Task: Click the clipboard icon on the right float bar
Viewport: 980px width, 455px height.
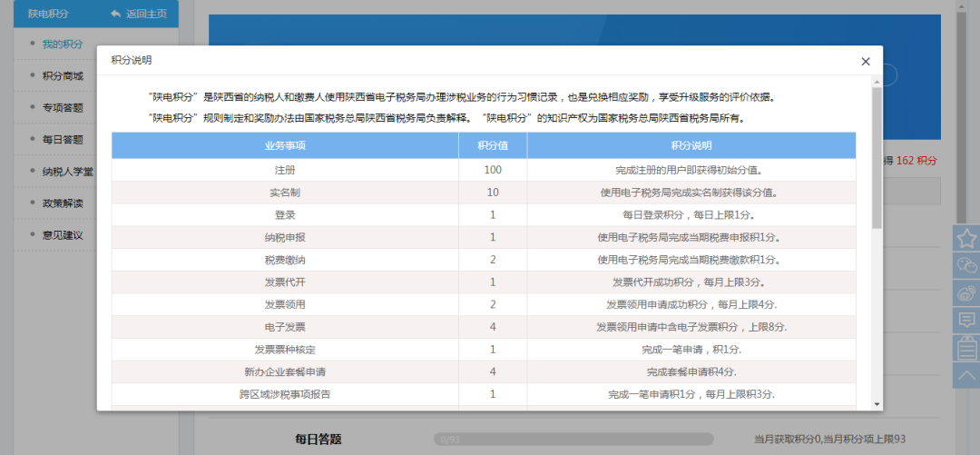Action: (x=966, y=347)
